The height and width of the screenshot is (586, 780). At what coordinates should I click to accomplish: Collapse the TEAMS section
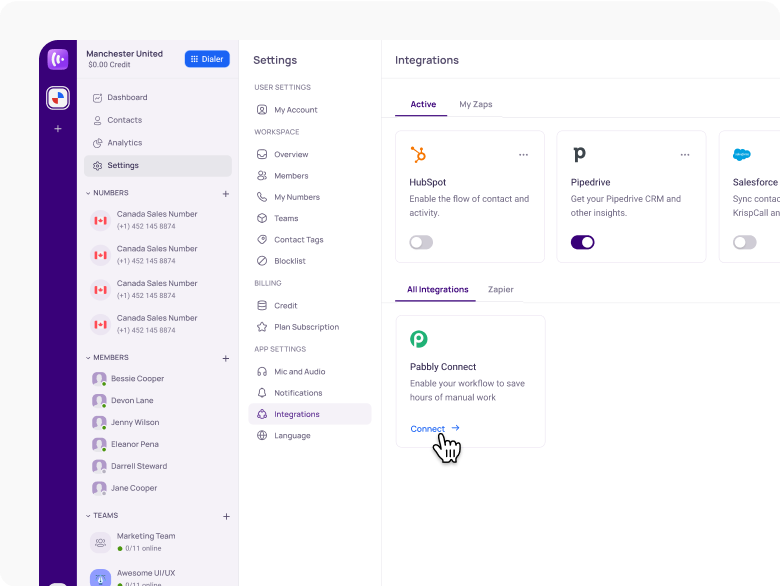[88, 516]
